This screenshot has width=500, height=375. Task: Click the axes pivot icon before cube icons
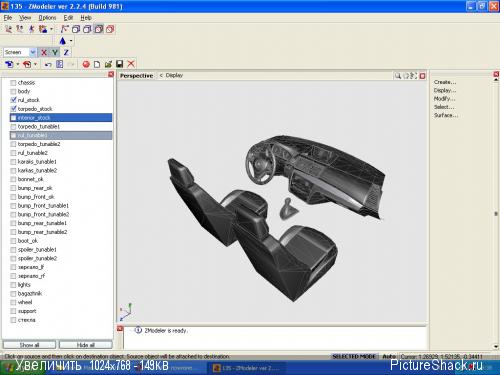point(64,29)
